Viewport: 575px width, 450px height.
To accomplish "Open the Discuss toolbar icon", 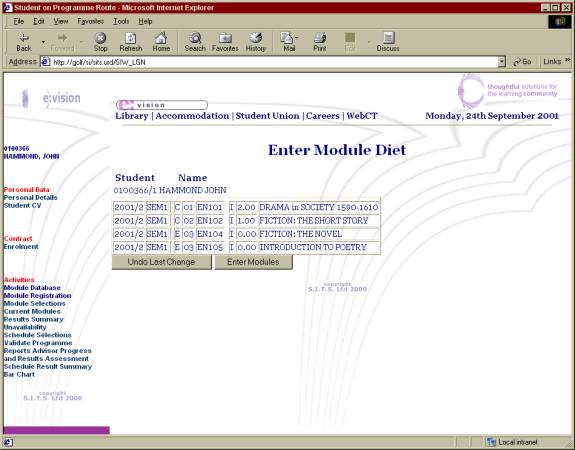I will [388, 38].
